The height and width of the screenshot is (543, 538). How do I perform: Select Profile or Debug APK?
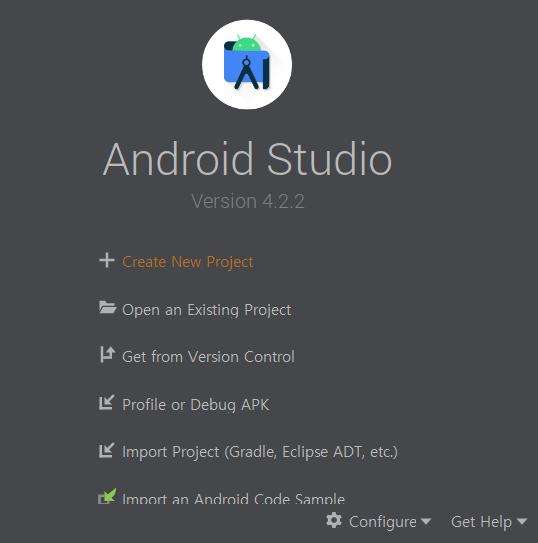[196, 404]
